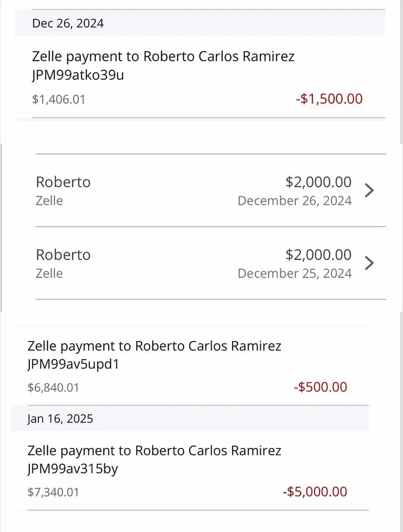The image size is (403, 532).
Task: Click $2,000.00 amount for December 25
Action: point(318,255)
